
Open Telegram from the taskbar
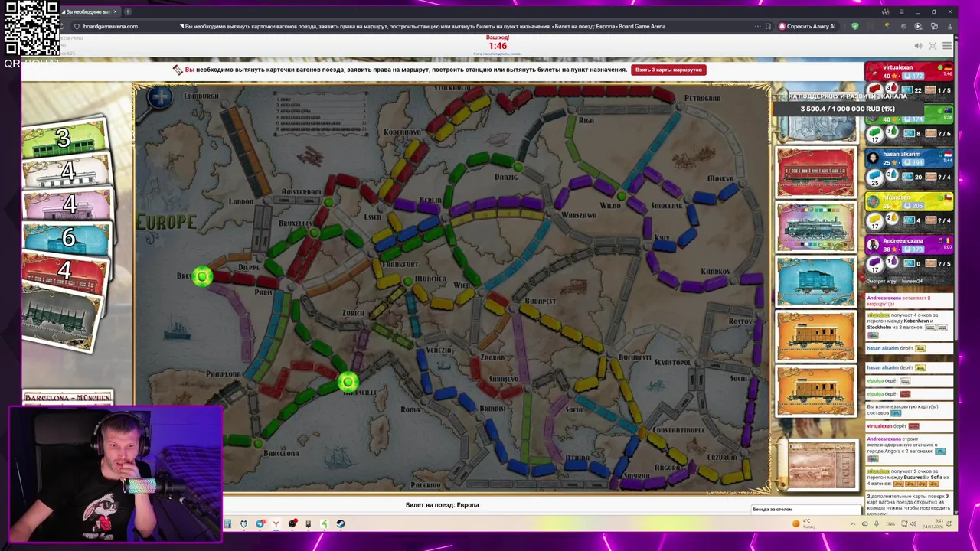click(260, 524)
